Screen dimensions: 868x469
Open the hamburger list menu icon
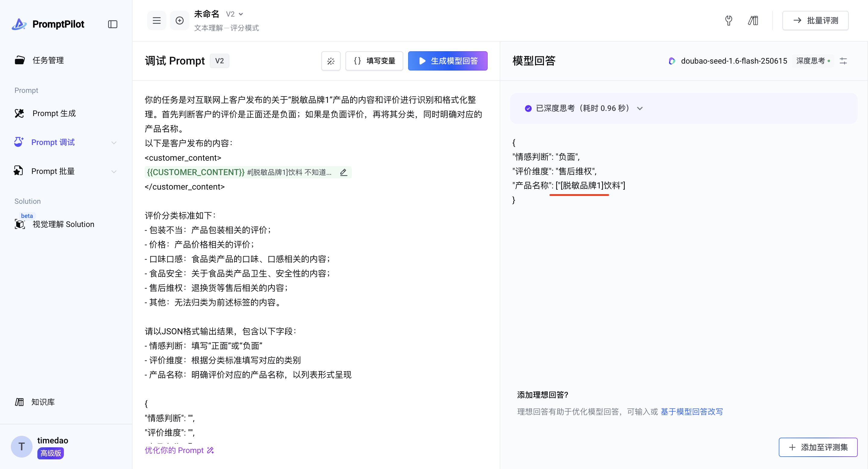156,20
